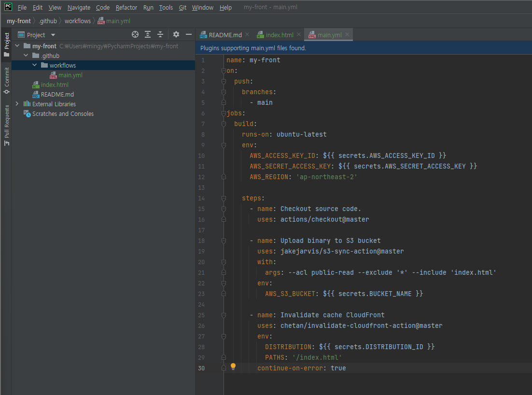Fold the 'steps:' block on line 14
The image size is (532, 395).
pyautogui.click(x=224, y=198)
